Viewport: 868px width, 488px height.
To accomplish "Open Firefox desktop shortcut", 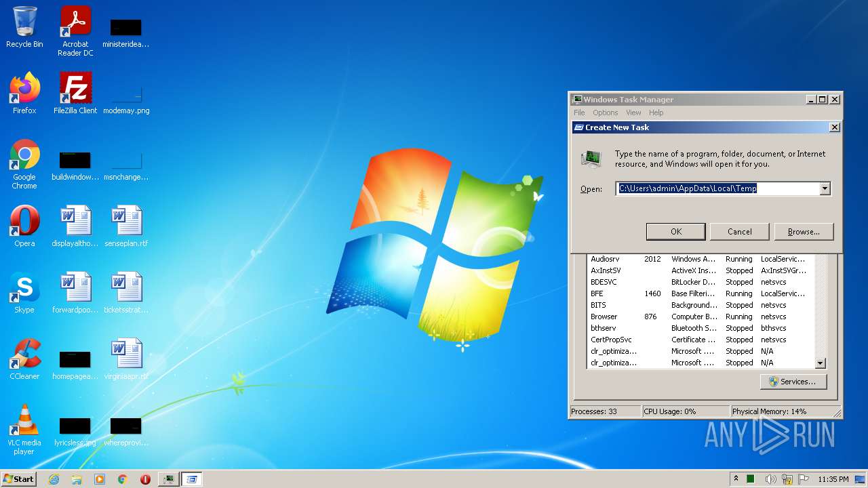I will point(24,94).
